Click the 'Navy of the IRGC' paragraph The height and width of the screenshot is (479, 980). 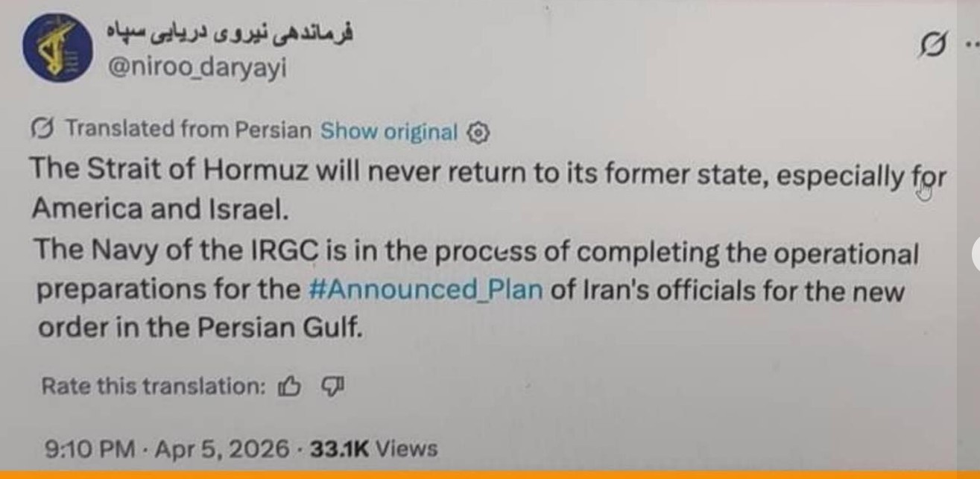click(x=475, y=291)
